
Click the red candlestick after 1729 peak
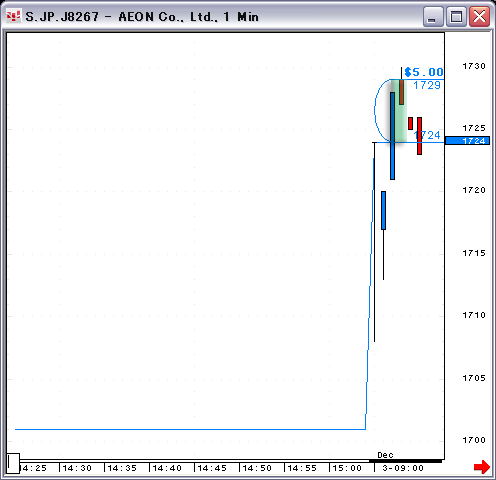(x=410, y=123)
